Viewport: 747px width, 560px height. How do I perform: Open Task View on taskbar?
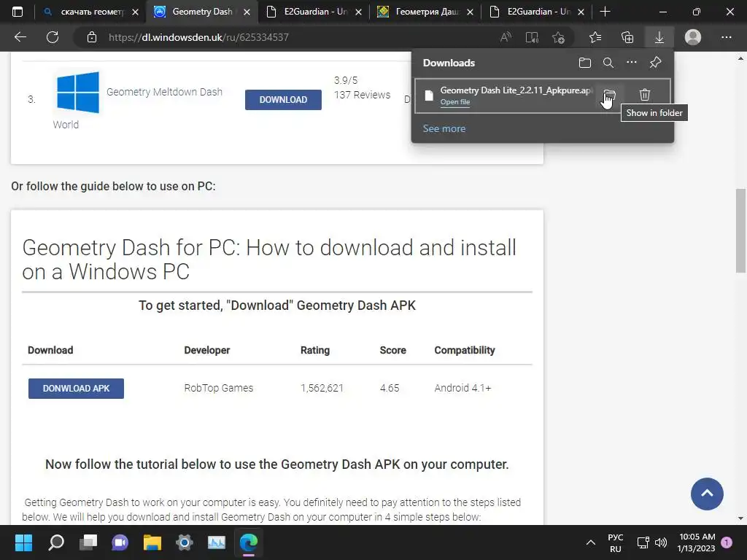(x=88, y=542)
